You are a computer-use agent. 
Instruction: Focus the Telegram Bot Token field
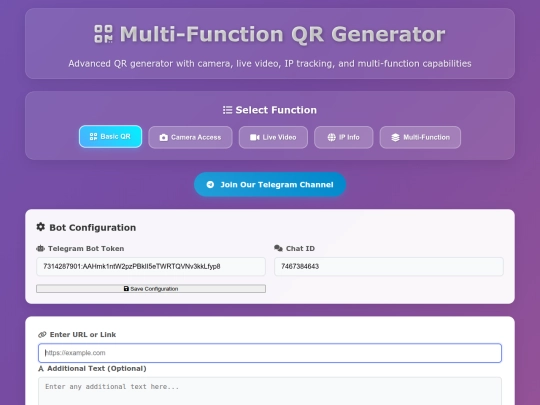151,267
